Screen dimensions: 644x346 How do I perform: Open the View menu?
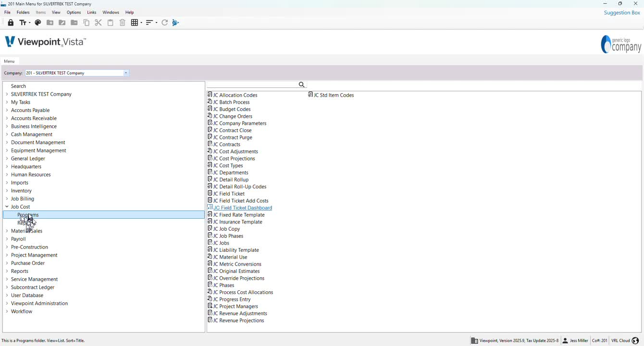click(56, 12)
